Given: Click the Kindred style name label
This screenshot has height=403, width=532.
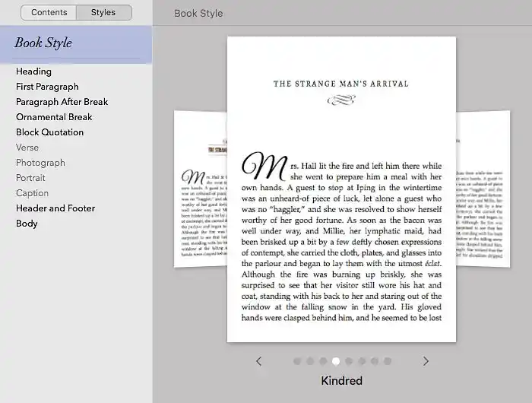Looking at the screenshot, I should tap(342, 381).
